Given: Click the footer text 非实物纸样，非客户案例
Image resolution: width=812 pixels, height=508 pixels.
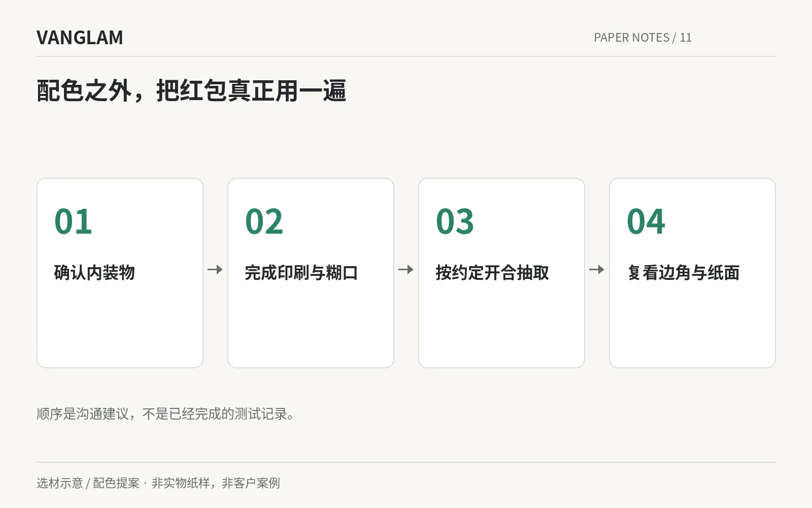Looking at the screenshot, I should pos(216,483).
